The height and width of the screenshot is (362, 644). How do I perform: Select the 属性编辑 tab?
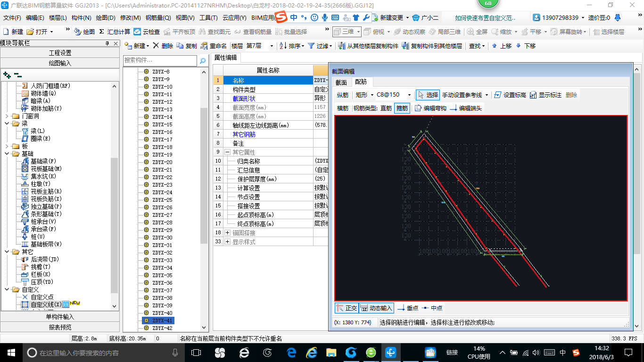226,58
